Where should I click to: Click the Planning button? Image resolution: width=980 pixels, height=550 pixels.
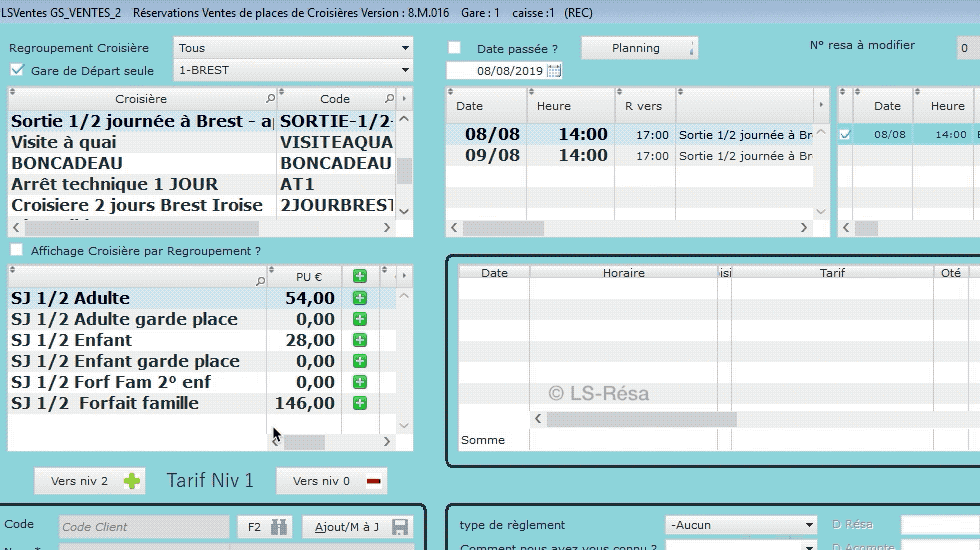(x=638, y=48)
